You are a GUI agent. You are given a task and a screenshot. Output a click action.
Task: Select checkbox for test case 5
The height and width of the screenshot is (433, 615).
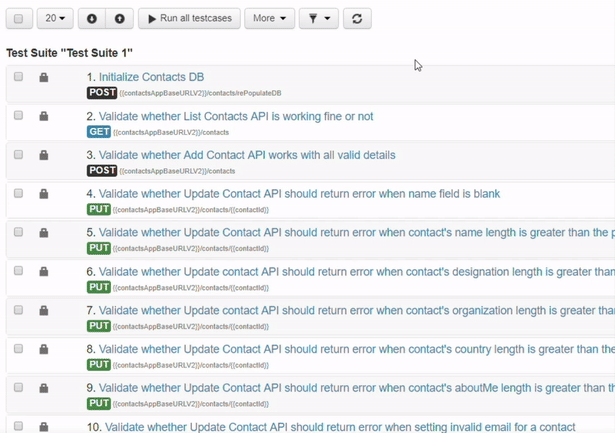pos(18,232)
